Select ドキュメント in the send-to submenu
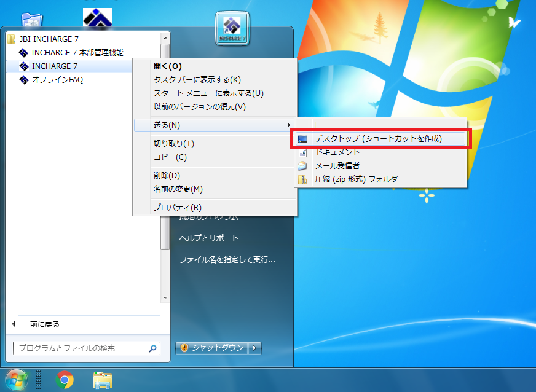This screenshot has height=392, width=536. 380,152
